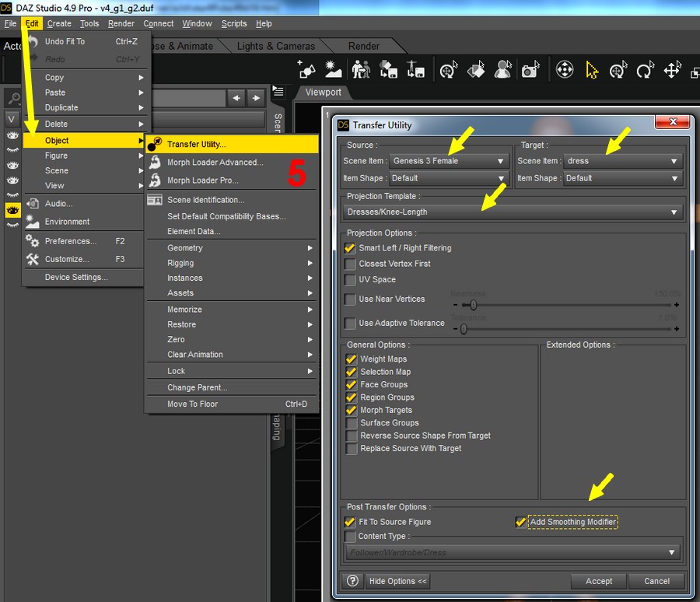Expand the Rigging submenu
The height and width of the screenshot is (602, 700).
[x=232, y=264]
